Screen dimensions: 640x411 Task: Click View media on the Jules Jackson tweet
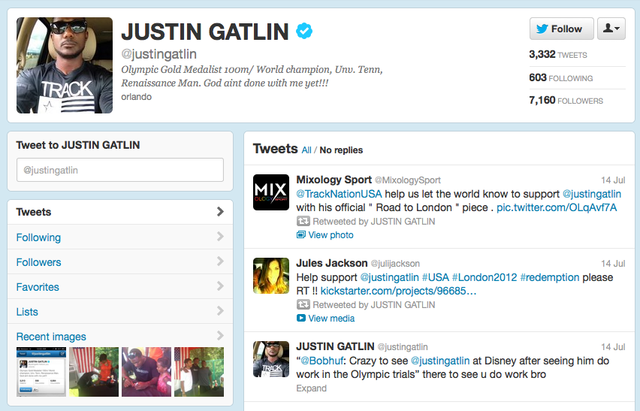pyautogui.click(x=331, y=318)
